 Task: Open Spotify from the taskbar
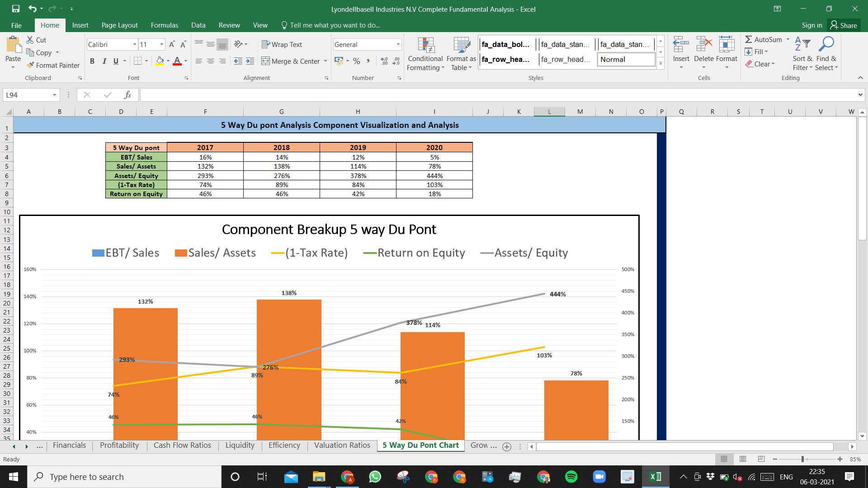click(x=571, y=477)
